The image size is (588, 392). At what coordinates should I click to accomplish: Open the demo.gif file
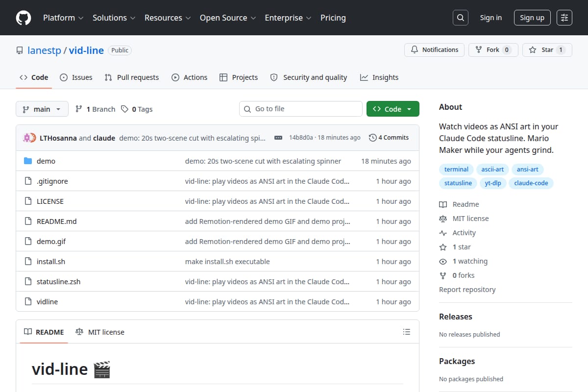click(51, 242)
